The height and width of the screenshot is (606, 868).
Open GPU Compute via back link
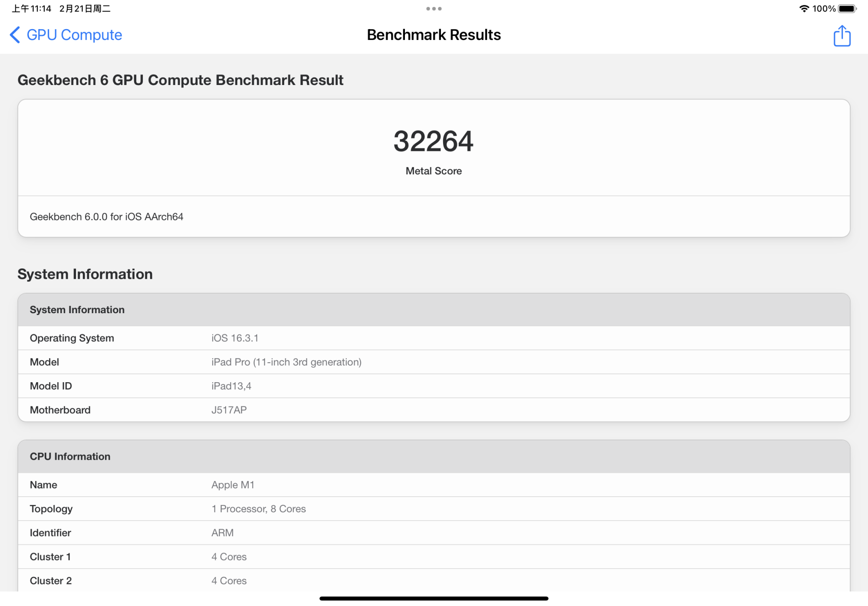(x=74, y=35)
